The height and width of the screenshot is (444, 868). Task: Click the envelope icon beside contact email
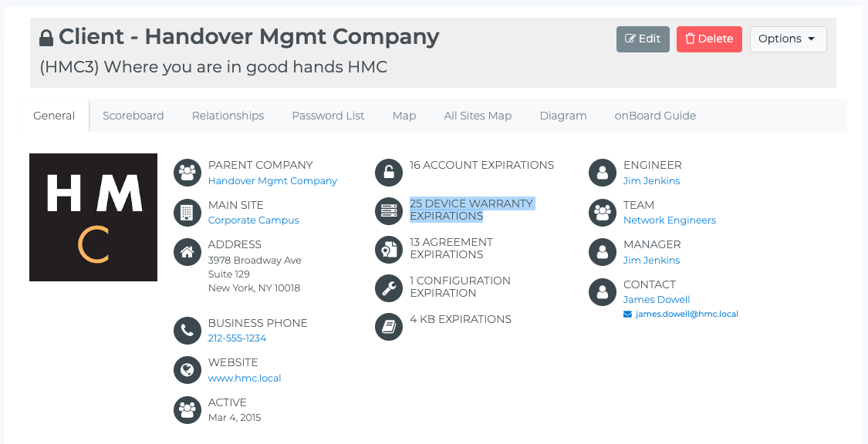click(x=627, y=314)
